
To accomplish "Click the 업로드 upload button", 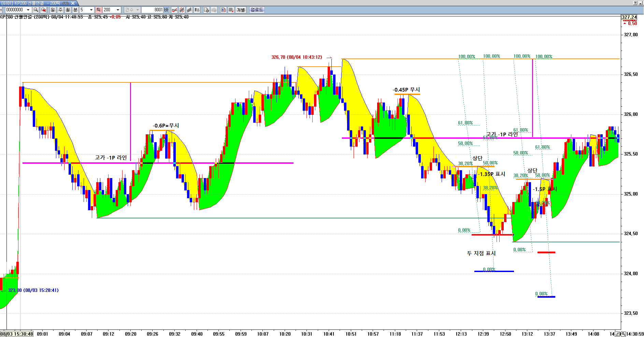I will pyautogui.click(x=257, y=10).
